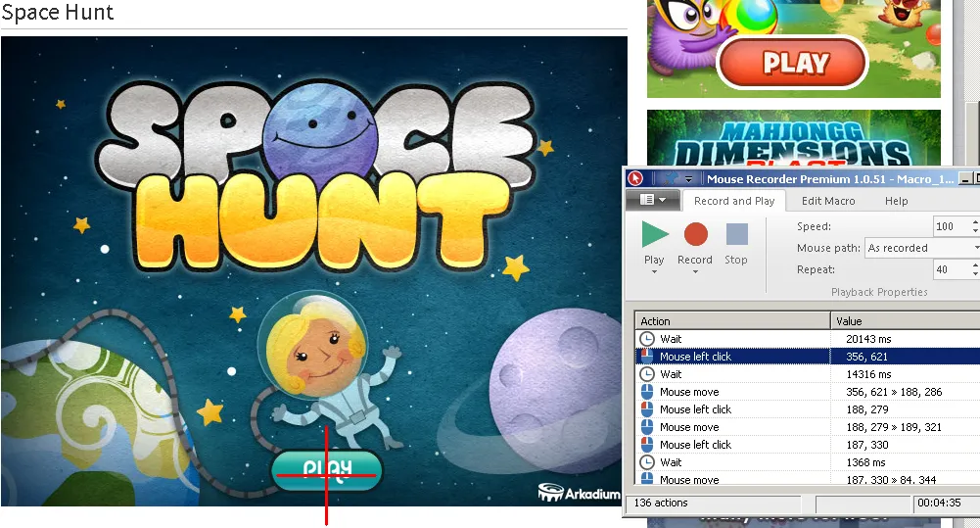The height and width of the screenshot is (528, 980).
Task: Open the Edit Macro tab
Action: tap(828, 201)
